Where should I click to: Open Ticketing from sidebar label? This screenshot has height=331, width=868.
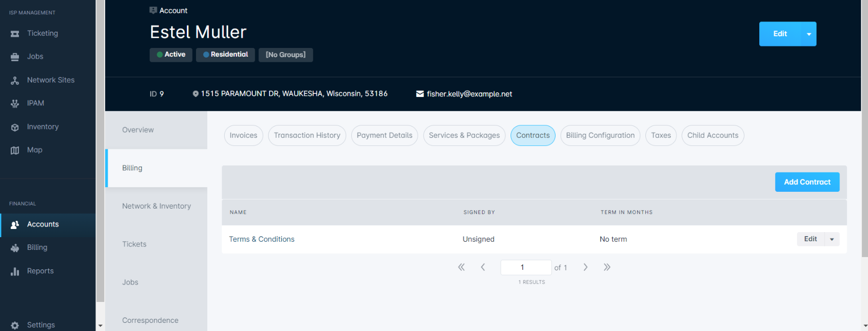(x=42, y=34)
